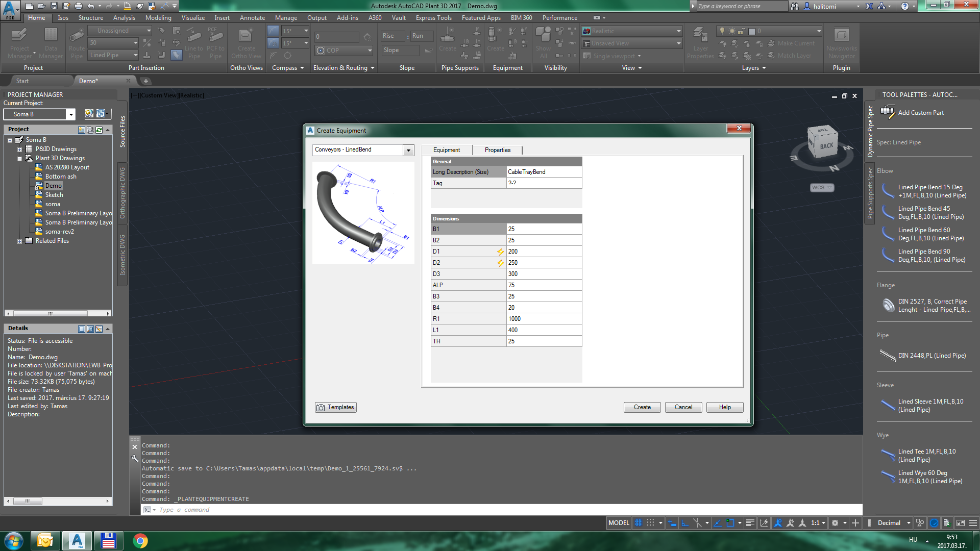
Task: Click the Create button in dialog
Action: pyautogui.click(x=642, y=407)
